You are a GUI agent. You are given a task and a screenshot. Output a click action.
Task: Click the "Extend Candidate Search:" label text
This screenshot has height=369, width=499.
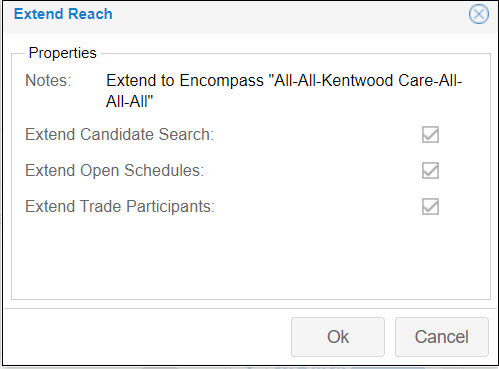click(120, 135)
